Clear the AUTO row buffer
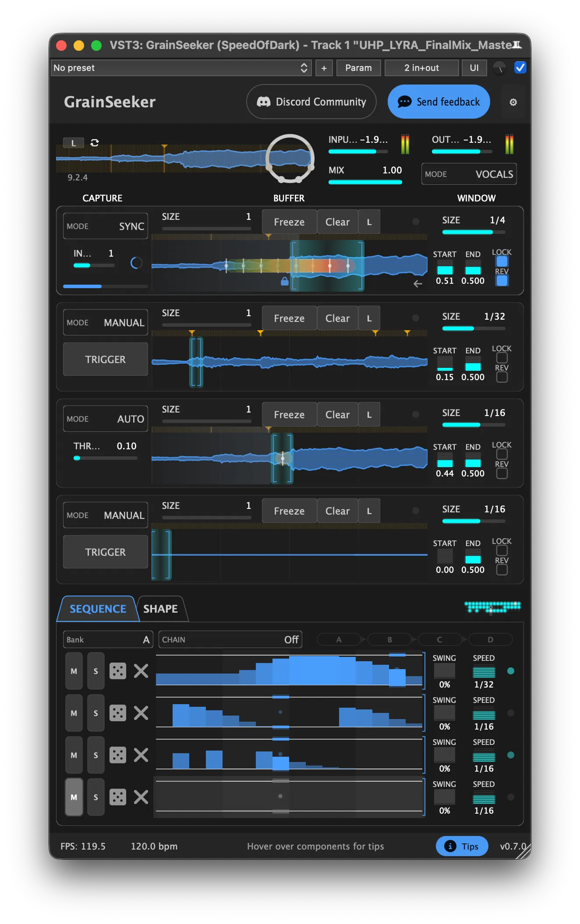The image size is (580, 924). pyautogui.click(x=337, y=415)
